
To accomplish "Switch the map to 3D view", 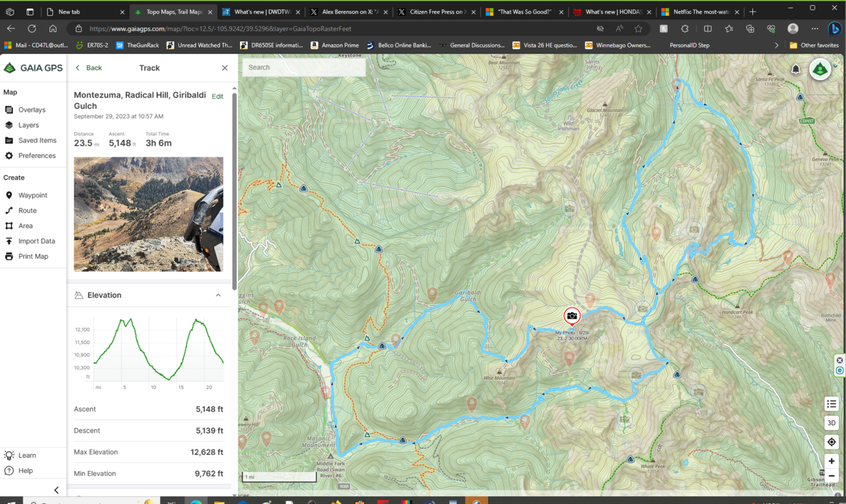I will [831, 423].
